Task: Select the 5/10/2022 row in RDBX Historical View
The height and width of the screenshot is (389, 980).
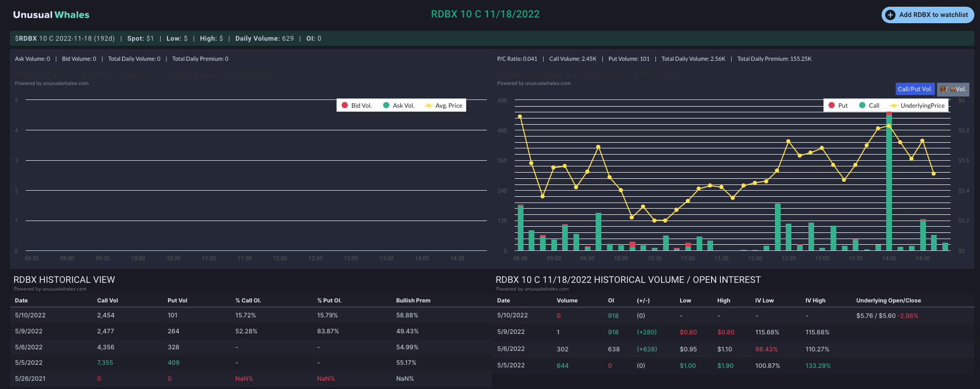Action: coord(251,315)
